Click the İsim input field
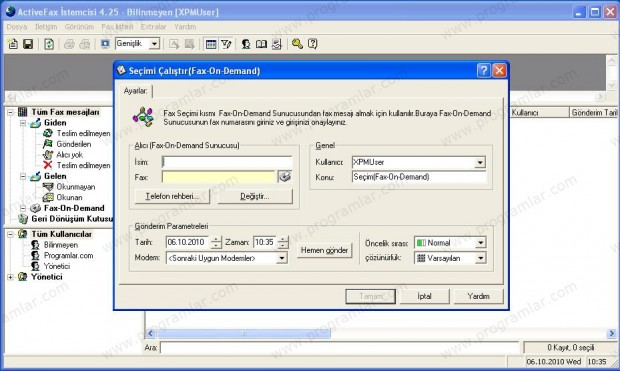Screen dimensions: 620x371 (227, 162)
